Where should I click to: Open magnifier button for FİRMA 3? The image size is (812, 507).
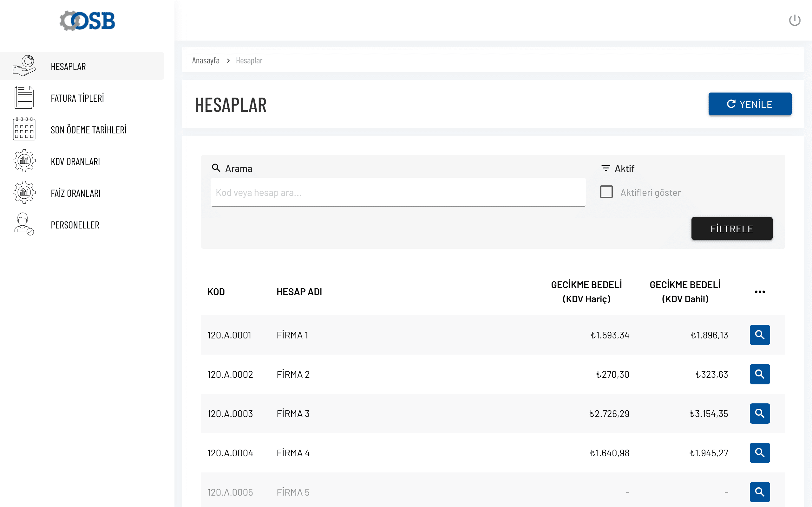[x=759, y=413]
